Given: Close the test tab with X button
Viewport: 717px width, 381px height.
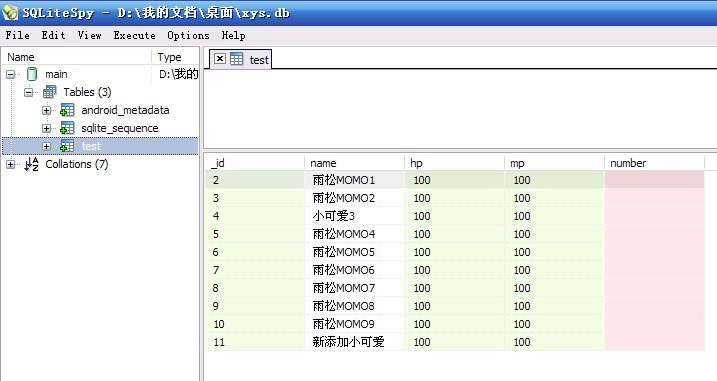Looking at the screenshot, I should 220,59.
